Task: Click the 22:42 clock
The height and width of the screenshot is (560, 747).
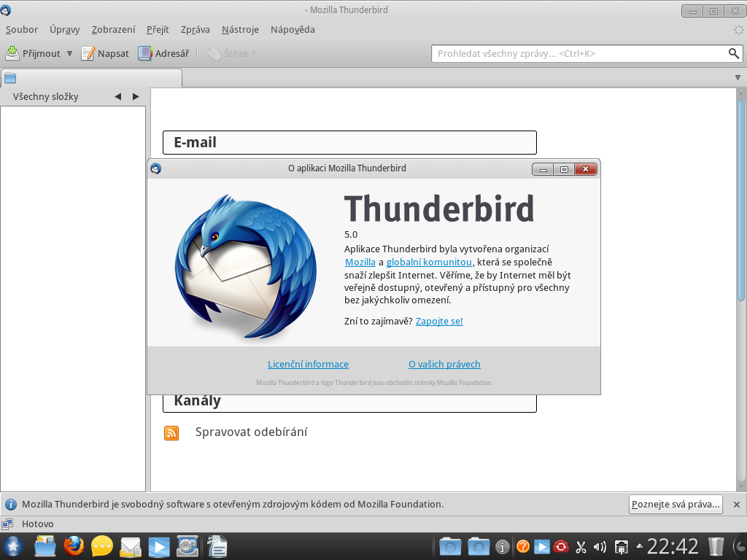Action: point(672,547)
